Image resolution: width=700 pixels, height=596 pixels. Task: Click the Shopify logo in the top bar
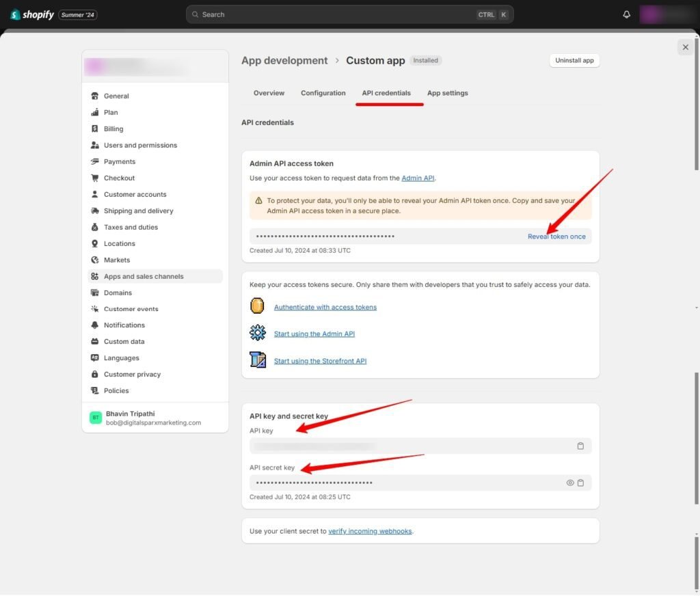[32, 15]
